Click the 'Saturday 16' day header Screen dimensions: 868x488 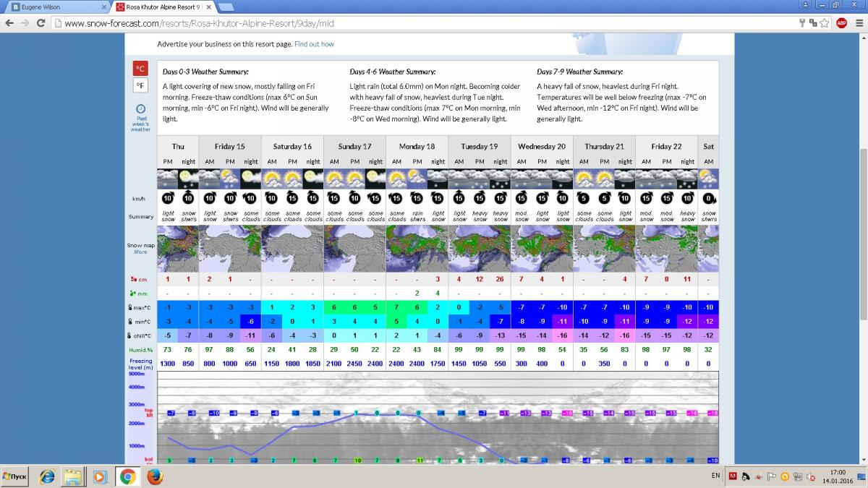(292, 146)
